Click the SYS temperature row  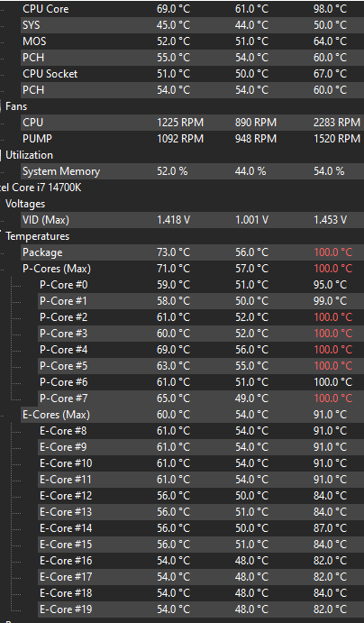[192, 25]
